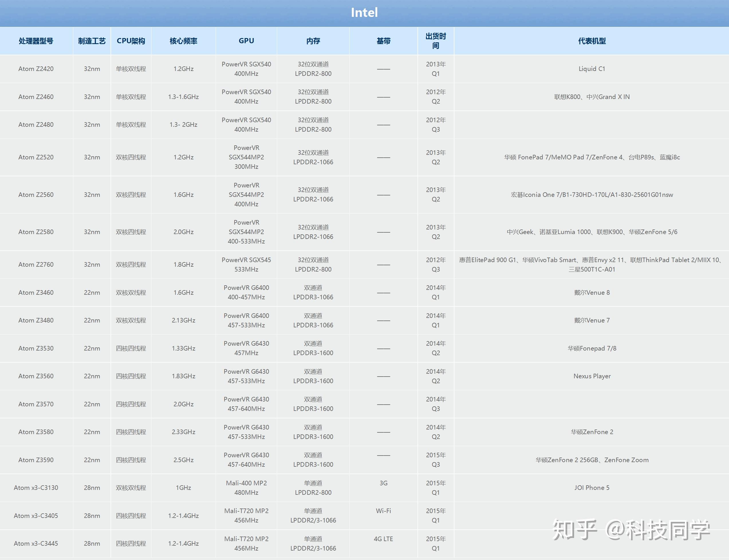Click 中兴Geek、诺基亚Lumia 1000 model cell
This screenshot has height=560, width=729.
click(x=592, y=232)
